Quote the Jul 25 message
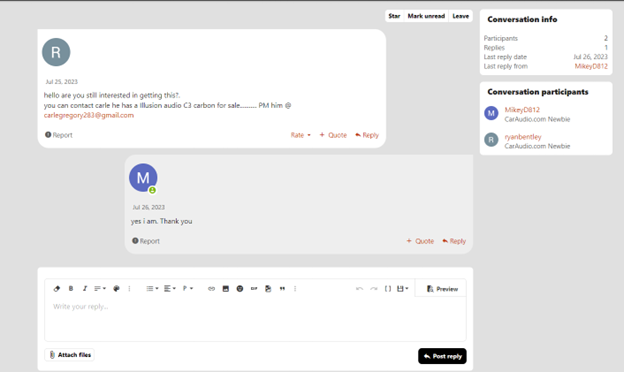The image size is (624, 372). [x=333, y=135]
